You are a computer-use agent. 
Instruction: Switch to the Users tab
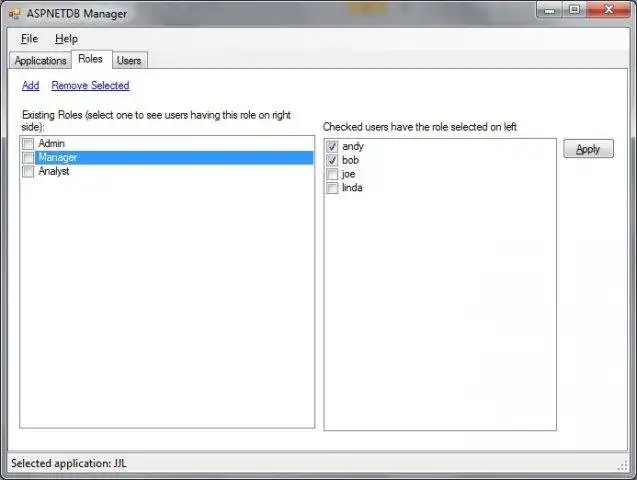(x=129, y=61)
